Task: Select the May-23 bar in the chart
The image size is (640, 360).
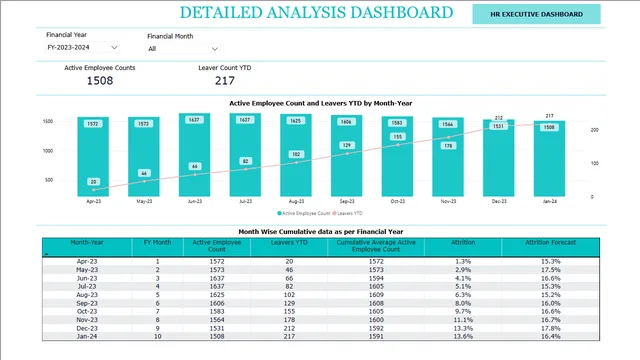Action: point(144,157)
